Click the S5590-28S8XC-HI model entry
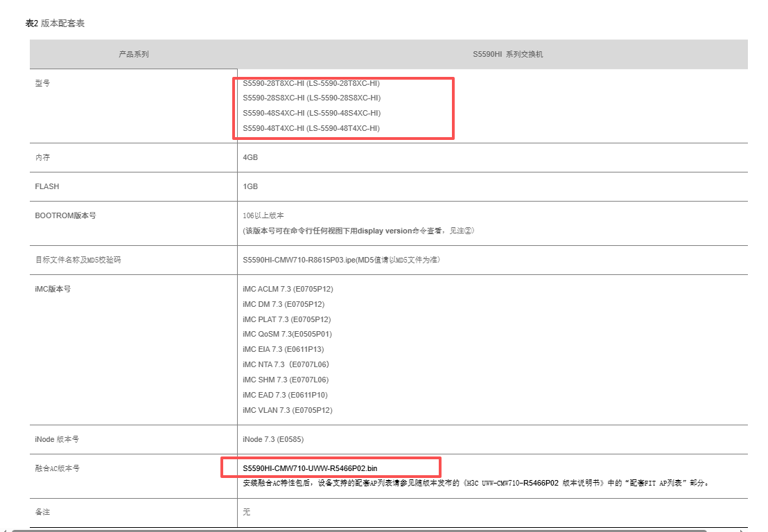This screenshot has width=768, height=532. [x=311, y=98]
